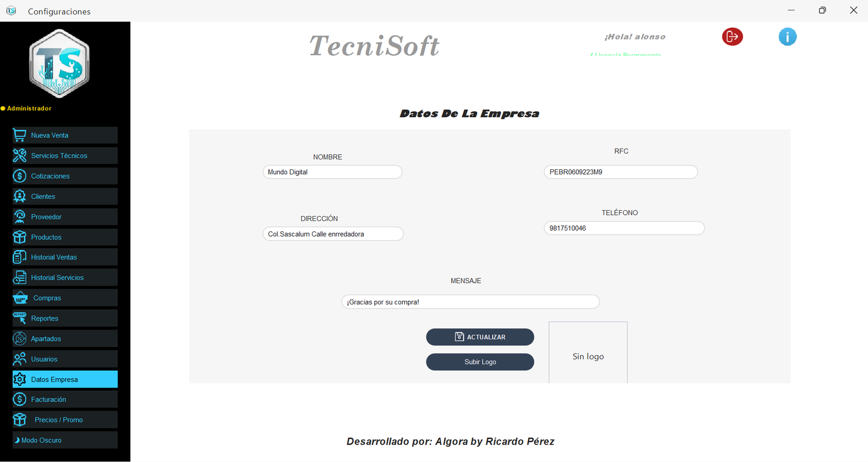868x462 pixels.
Task: Click the Facturación dollar icon
Action: (20, 399)
